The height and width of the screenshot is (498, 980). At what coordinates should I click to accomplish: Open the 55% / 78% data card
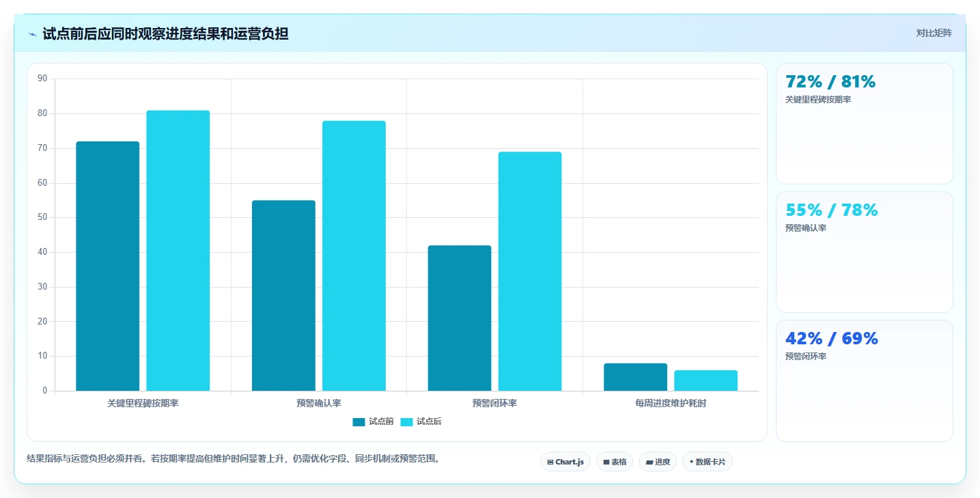pyautogui.click(x=865, y=252)
